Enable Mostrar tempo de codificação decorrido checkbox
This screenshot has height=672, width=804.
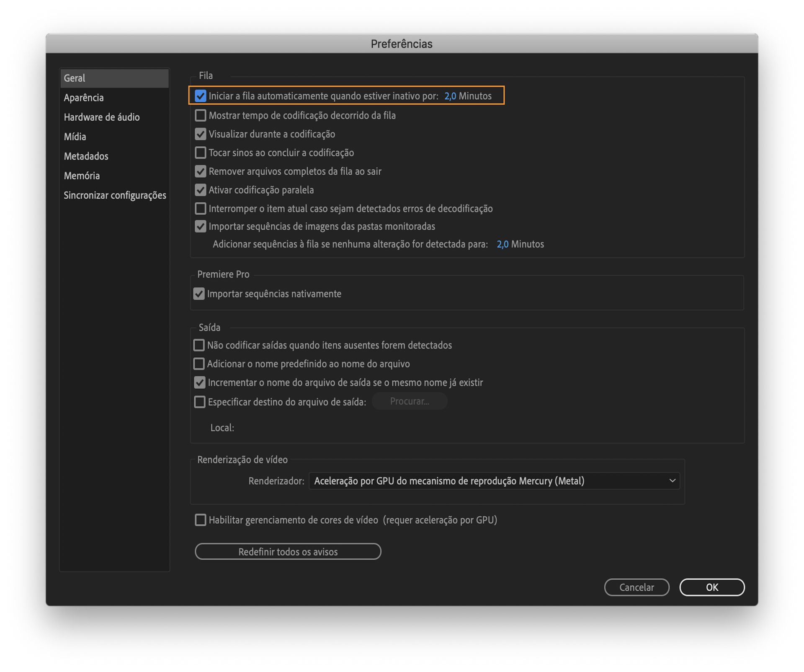click(201, 115)
